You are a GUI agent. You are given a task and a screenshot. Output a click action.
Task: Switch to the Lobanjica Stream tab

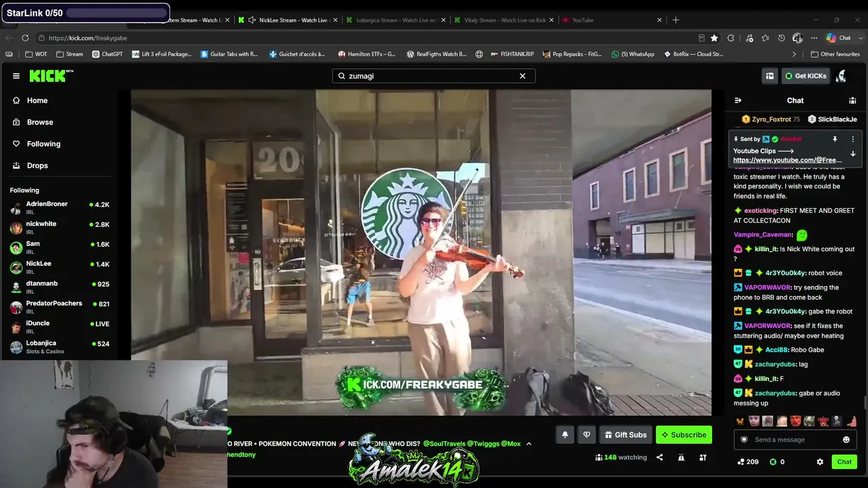click(395, 20)
